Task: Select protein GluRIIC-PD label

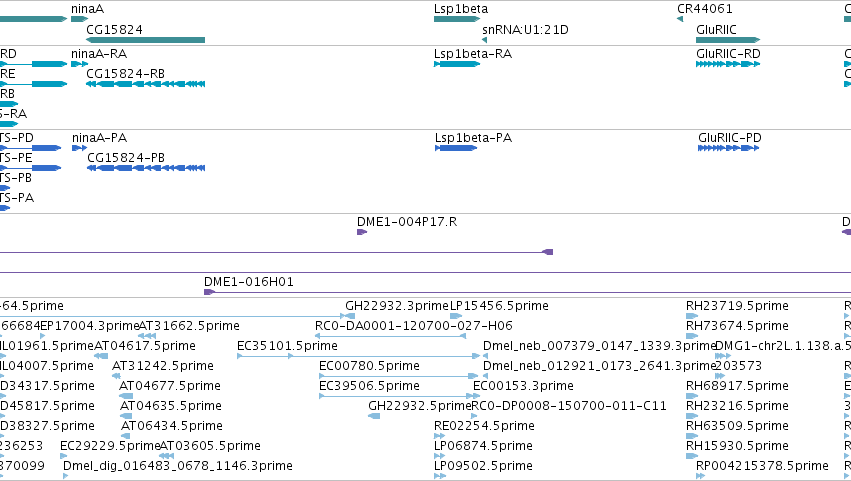Action: click(x=729, y=138)
